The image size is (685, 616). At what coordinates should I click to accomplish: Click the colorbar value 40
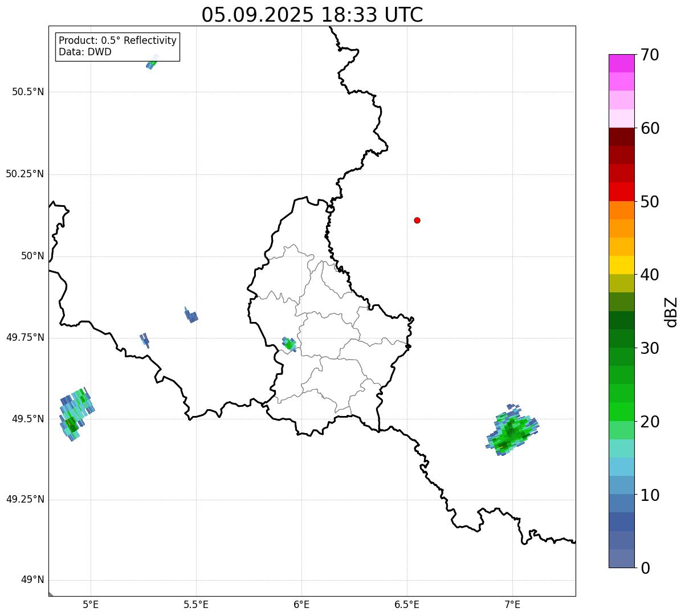650,275
